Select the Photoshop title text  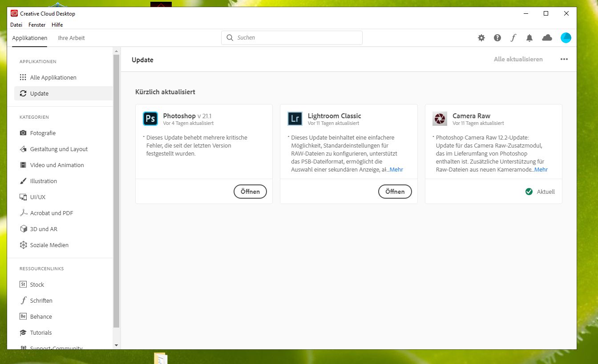pyautogui.click(x=179, y=116)
